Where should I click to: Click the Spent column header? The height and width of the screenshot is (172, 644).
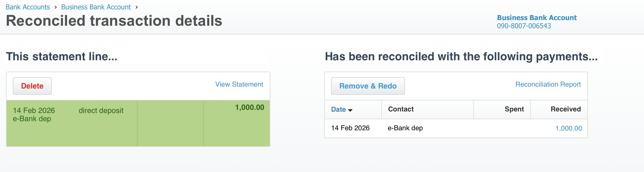514,109
